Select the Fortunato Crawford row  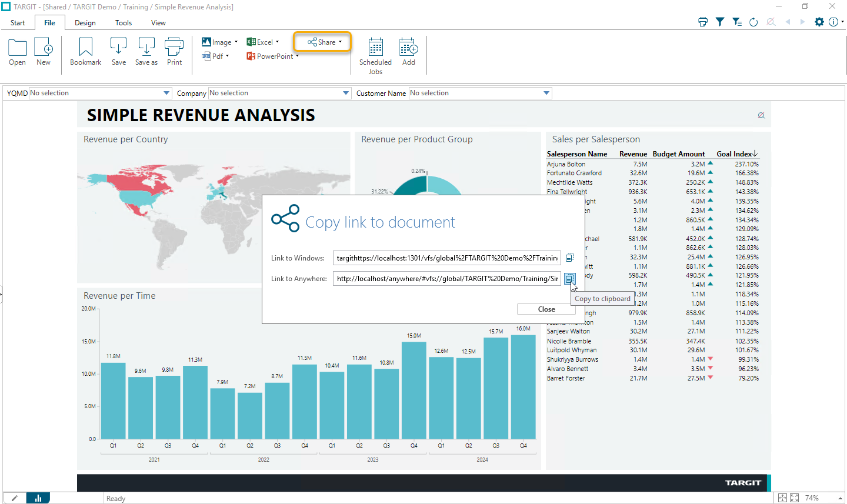(x=653, y=173)
